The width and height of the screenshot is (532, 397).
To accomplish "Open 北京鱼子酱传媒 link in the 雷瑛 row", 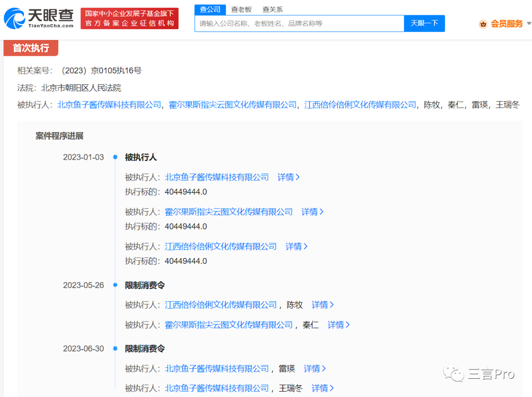I will (216, 368).
